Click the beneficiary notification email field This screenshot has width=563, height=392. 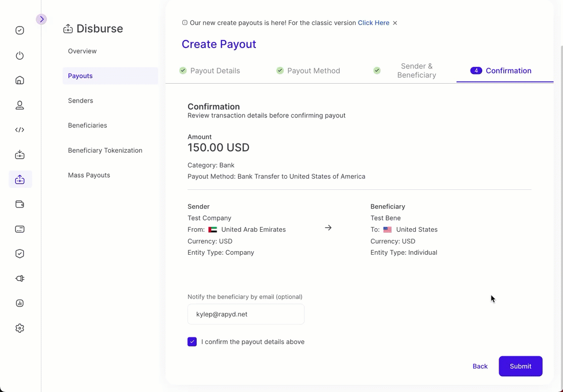pyautogui.click(x=246, y=314)
